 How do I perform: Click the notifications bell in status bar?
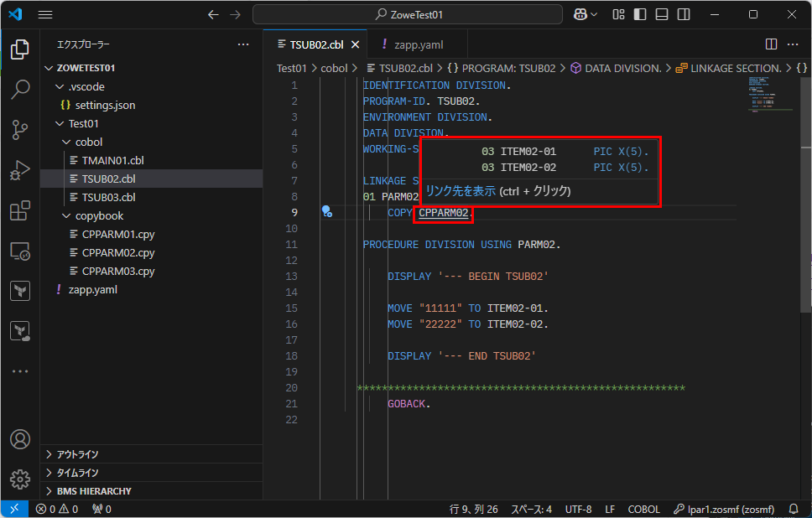coord(794,509)
